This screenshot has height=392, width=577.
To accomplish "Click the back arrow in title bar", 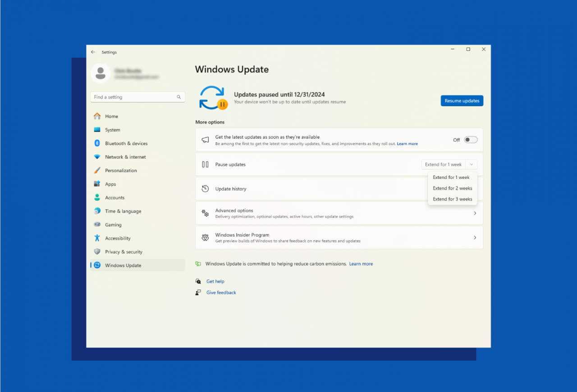I will tap(93, 52).
